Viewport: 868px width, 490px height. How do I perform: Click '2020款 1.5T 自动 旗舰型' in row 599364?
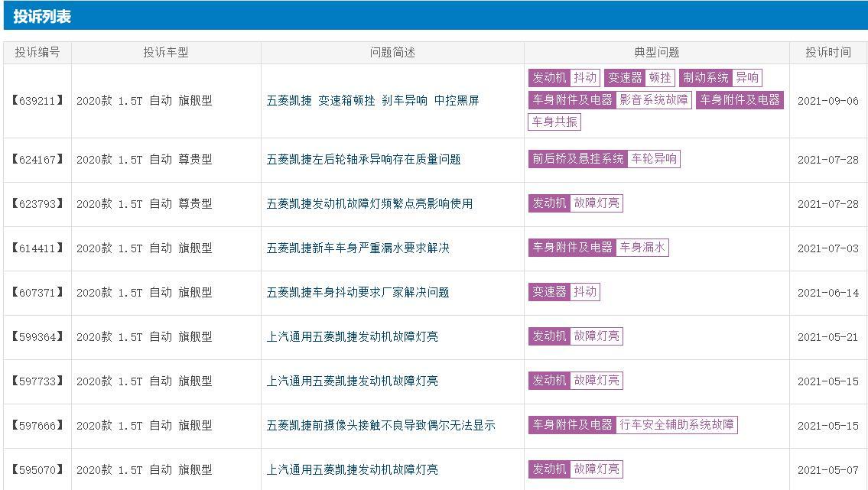pyautogui.click(x=144, y=336)
